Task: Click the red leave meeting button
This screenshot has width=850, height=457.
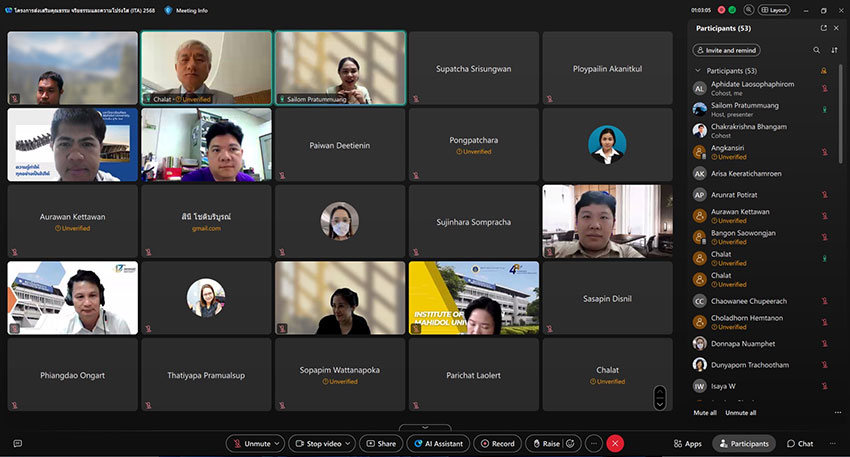Action: click(x=615, y=443)
